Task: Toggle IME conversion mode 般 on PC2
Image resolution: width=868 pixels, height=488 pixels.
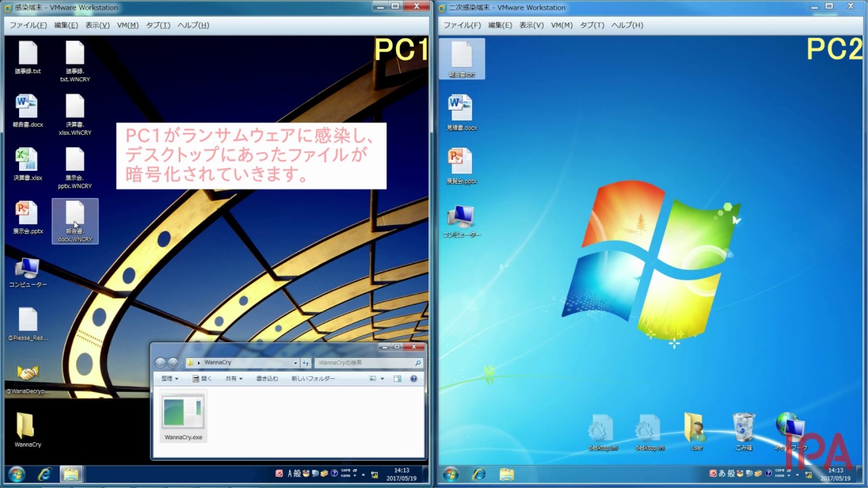Action: [731, 473]
